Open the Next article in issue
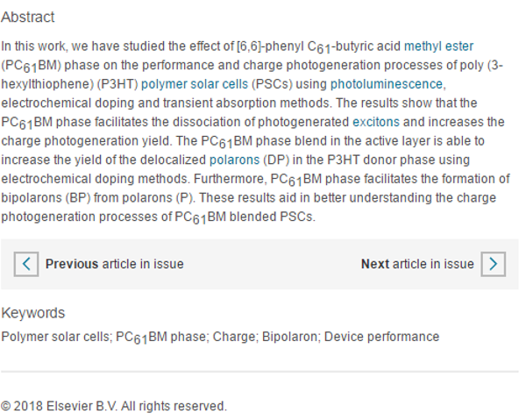The image size is (526, 420). pos(417,264)
